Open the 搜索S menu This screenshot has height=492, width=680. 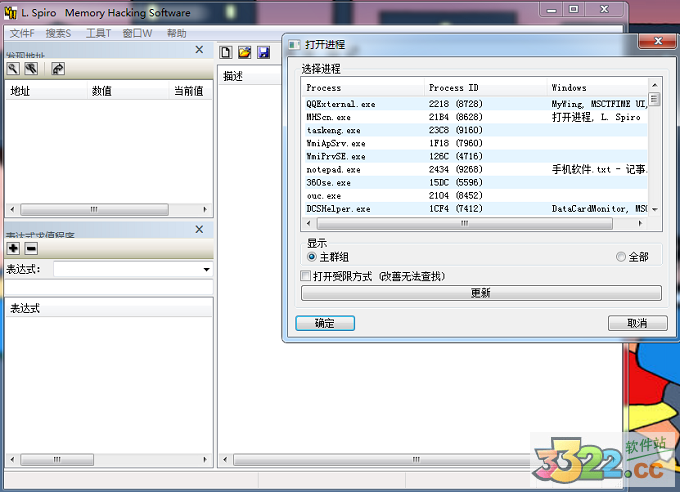(x=58, y=33)
